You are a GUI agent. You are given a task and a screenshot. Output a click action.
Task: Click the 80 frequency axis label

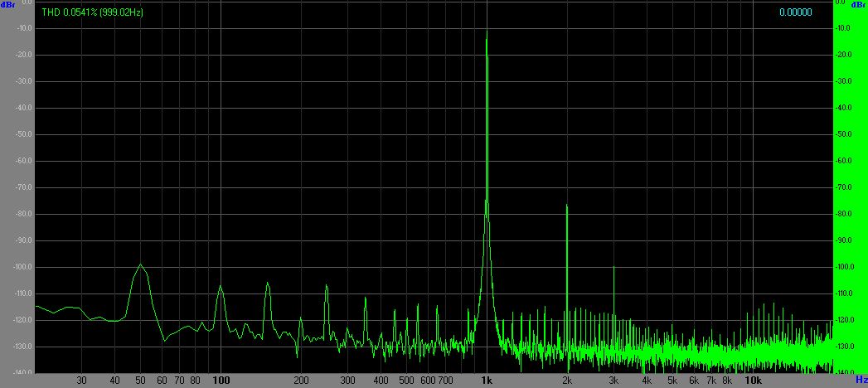[x=195, y=381]
